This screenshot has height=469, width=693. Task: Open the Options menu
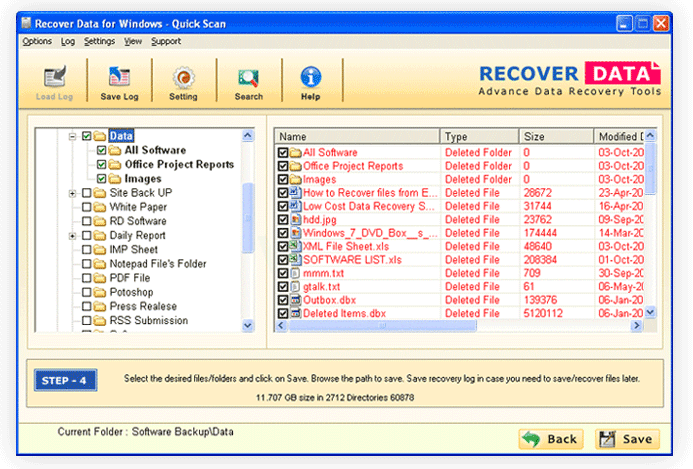click(x=37, y=41)
